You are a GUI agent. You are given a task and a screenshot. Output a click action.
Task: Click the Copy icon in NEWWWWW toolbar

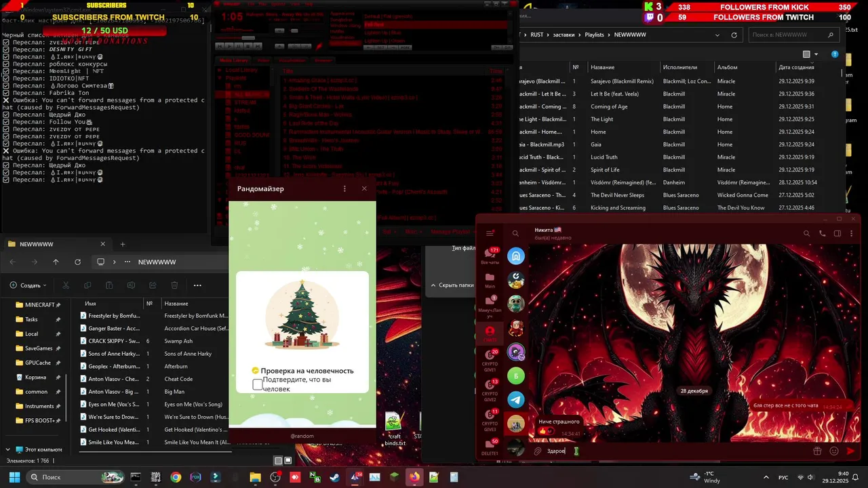click(87, 285)
